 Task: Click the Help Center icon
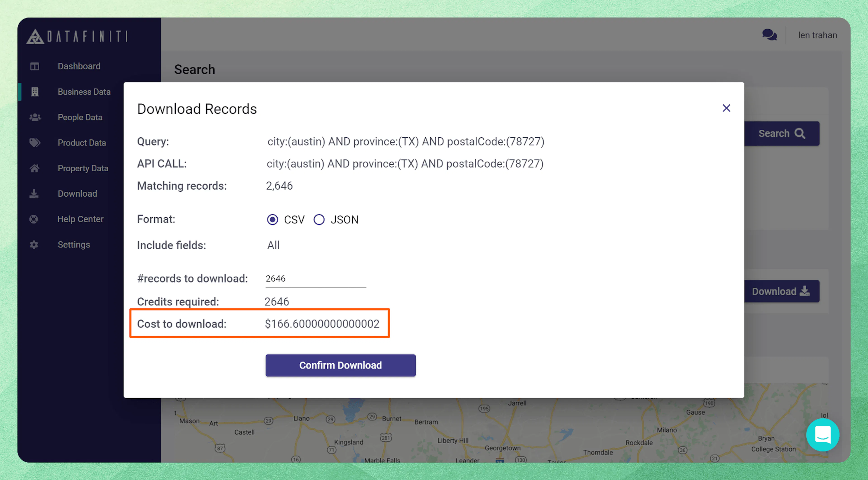coord(34,219)
